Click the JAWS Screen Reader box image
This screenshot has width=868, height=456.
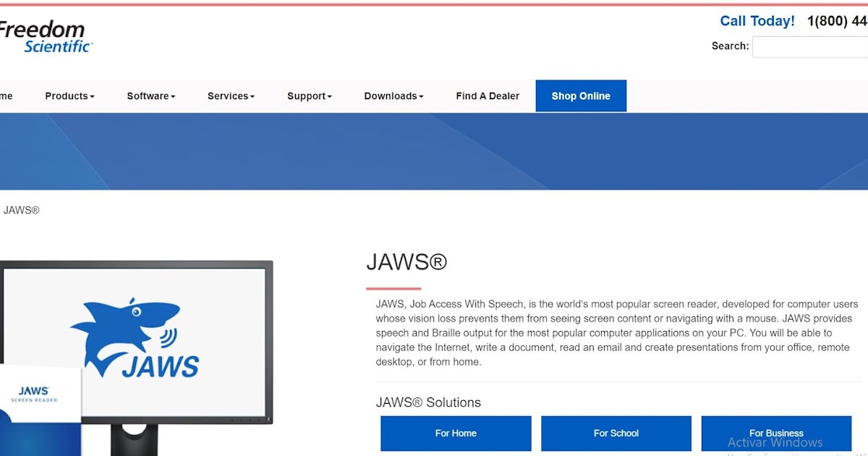pos(40,394)
